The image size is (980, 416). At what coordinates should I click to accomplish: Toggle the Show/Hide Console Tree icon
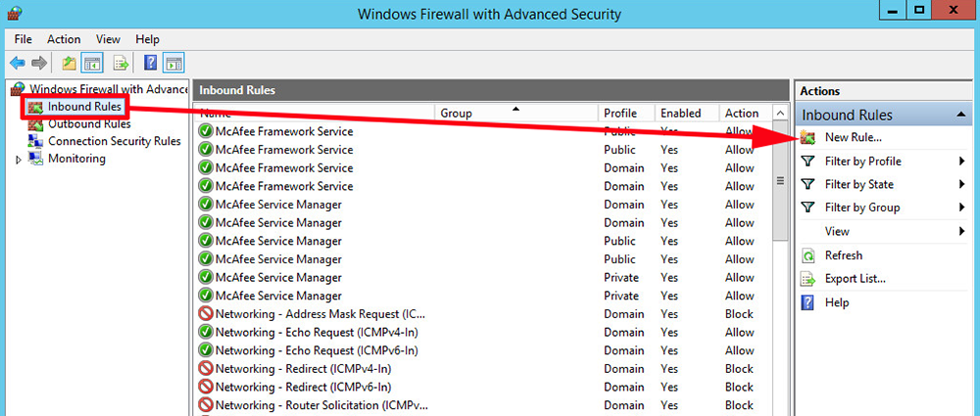92,63
